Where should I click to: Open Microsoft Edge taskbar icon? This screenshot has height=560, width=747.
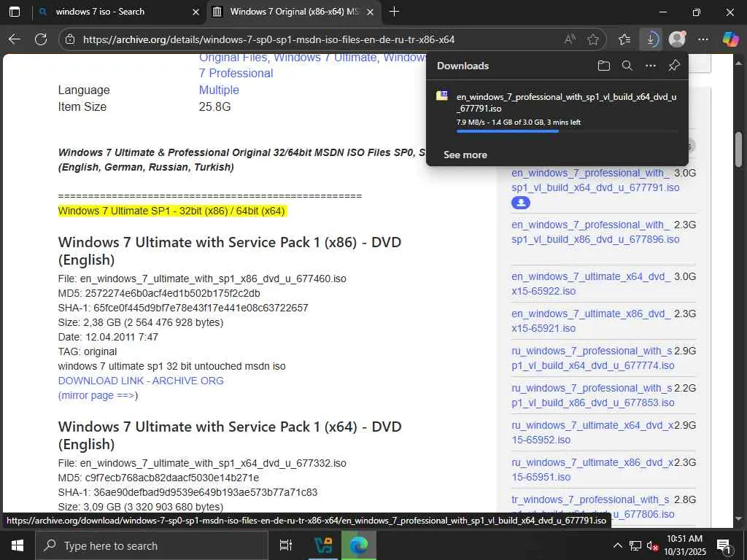tap(359, 545)
